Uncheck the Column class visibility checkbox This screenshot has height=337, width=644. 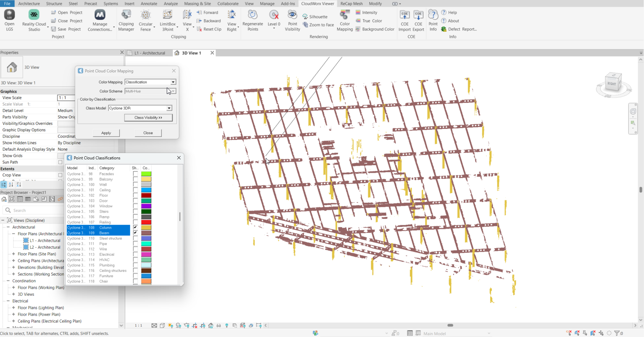[136, 228]
